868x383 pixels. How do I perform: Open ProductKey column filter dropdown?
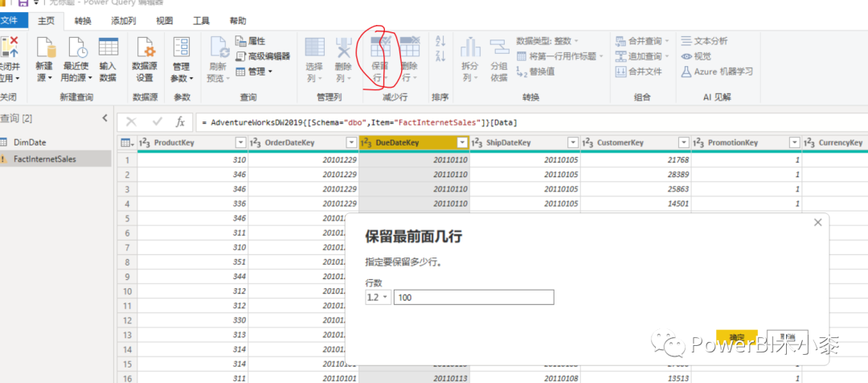(x=241, y=142)
